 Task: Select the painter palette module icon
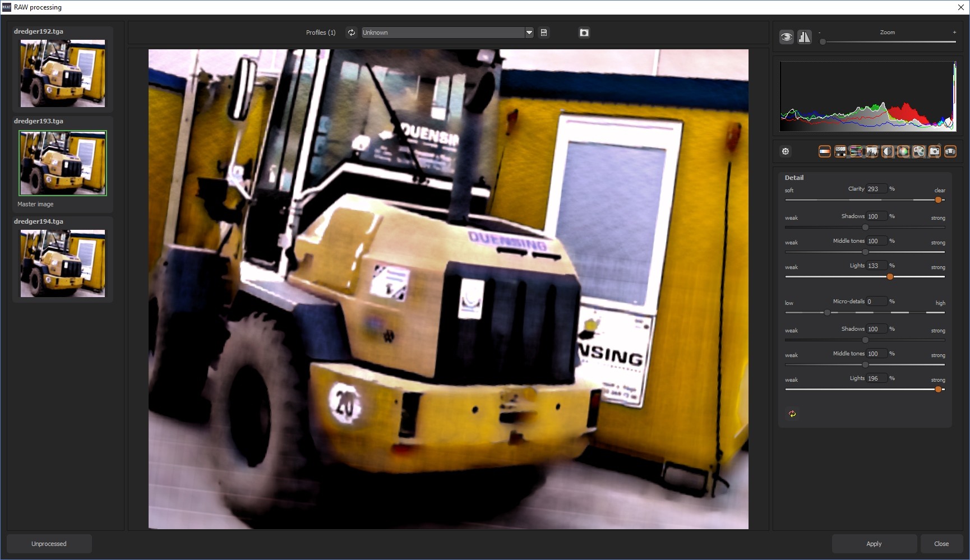(x=919, y=151)
